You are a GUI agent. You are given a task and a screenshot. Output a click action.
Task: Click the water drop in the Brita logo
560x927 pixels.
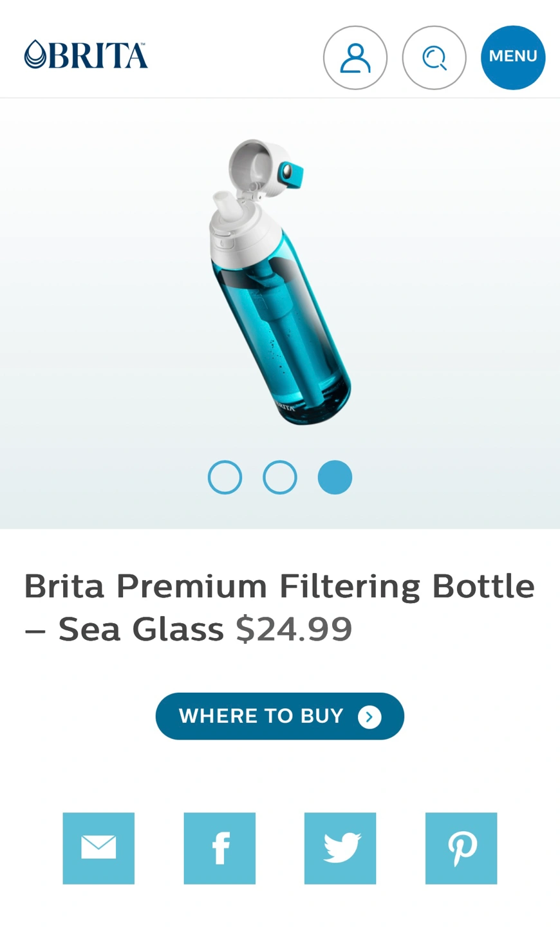coord(35,55)
